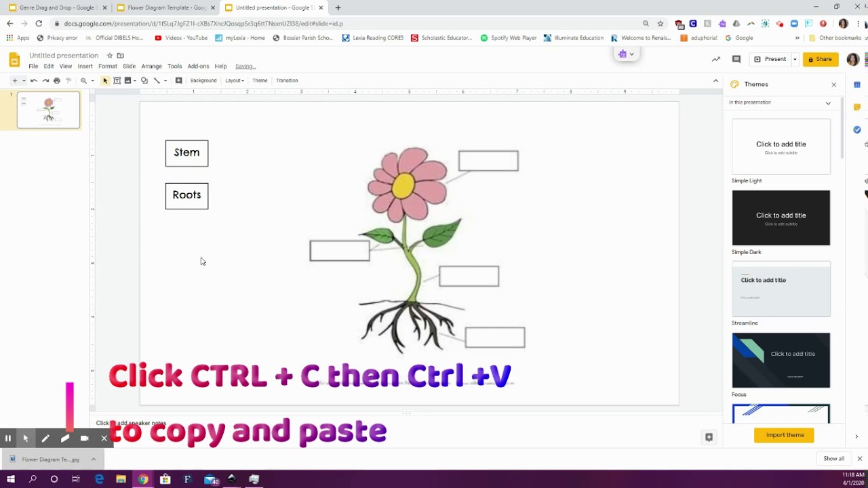The width and height of the screenshot is (868, 488).
Task: Expand the Line tool type dropdown
Action: tap(165, 81)
